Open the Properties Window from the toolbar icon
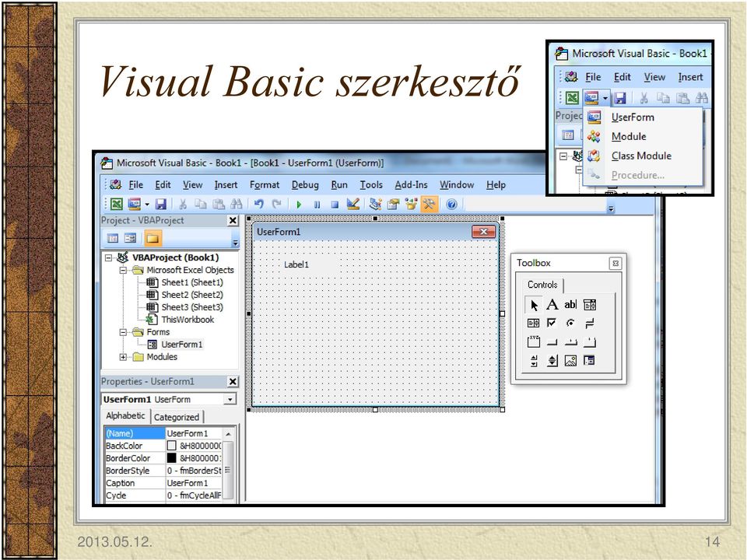 393,205
